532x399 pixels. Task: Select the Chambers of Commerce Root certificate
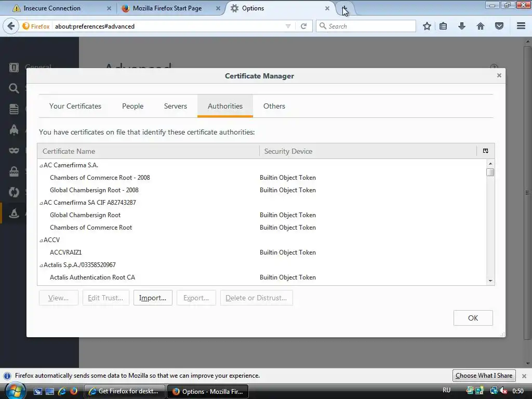tap(262, 228)
